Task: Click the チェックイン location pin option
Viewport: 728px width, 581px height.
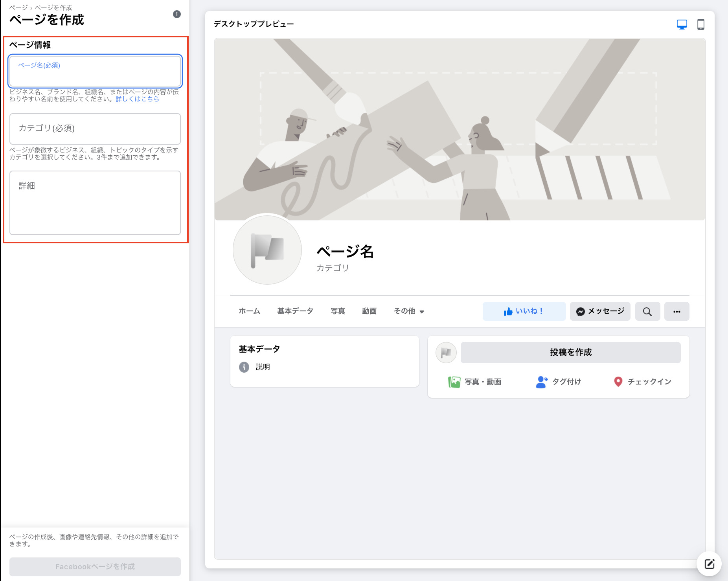Action: 642,382
